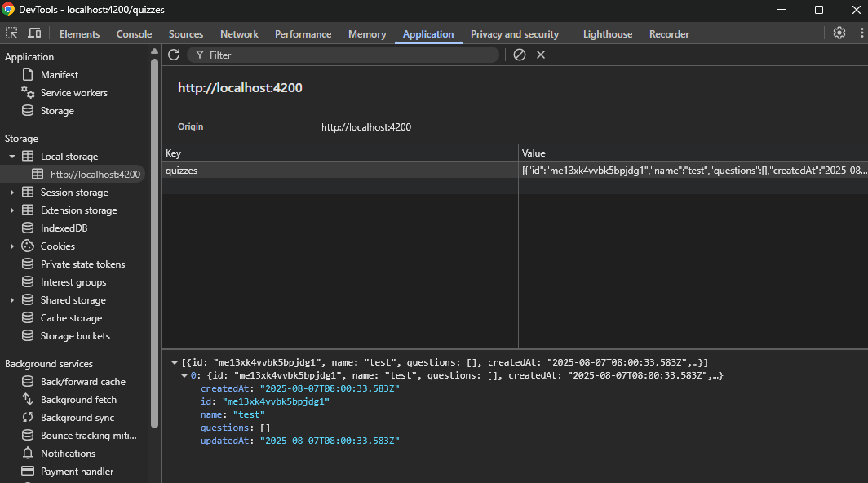Click the clear all storage icon

[x=520, y=55]
